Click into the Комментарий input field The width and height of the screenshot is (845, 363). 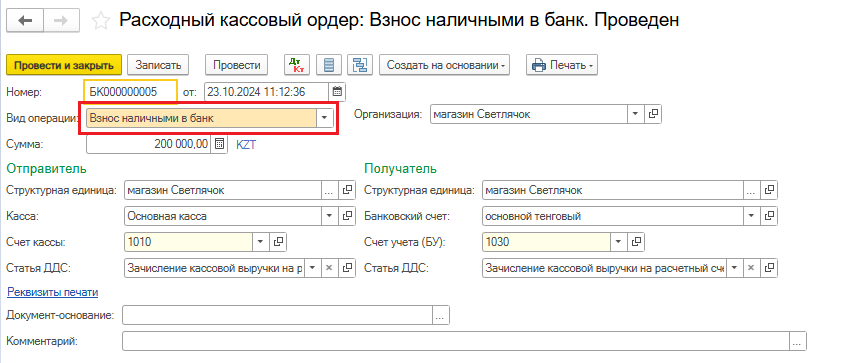click(x=456, y=341)
